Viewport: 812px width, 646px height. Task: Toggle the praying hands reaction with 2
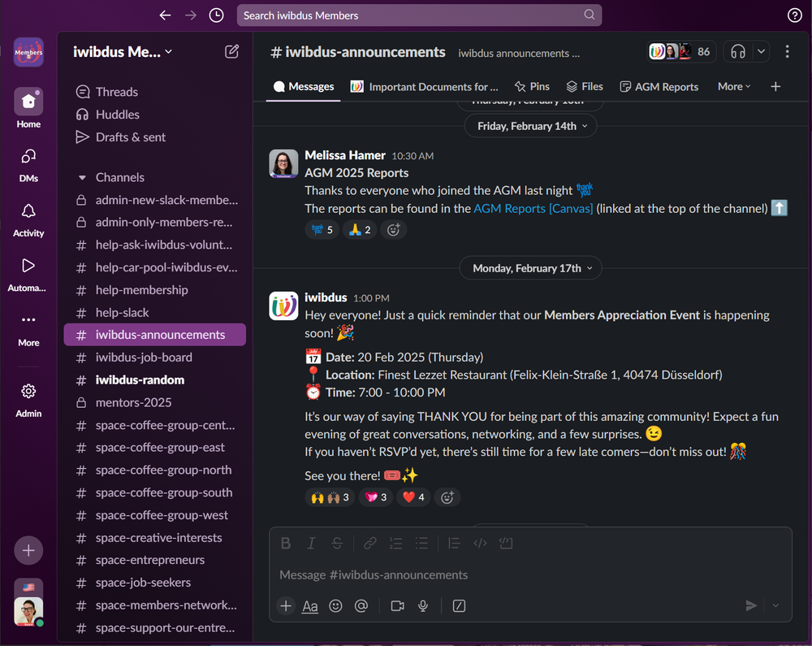pyautogui.click(x=360, y=229)
